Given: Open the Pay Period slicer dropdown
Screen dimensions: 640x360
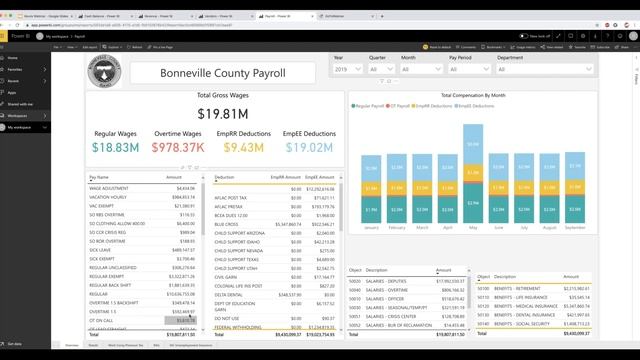Looking at the screenshot, I should pyautogui.click(x=469, y=69).
